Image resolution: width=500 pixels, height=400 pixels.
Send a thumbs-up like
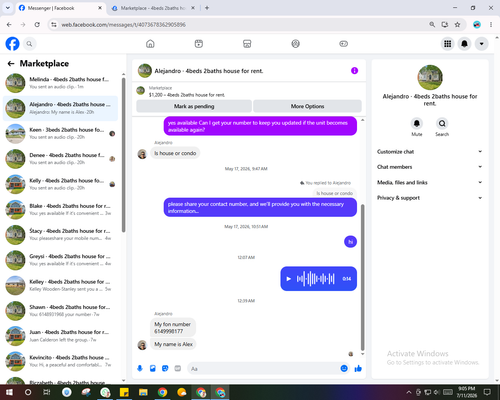(x=358, y=368)
